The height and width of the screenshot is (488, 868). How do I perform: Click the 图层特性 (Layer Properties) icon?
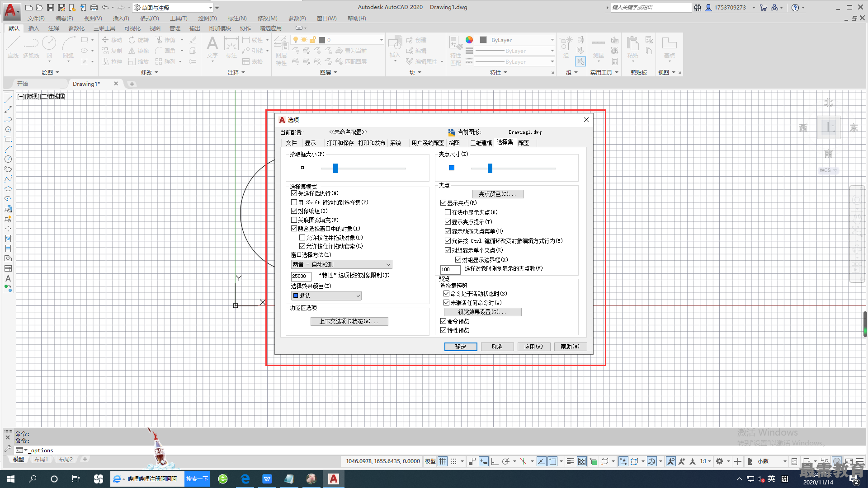pyautogui.click(x=281, y=50)
